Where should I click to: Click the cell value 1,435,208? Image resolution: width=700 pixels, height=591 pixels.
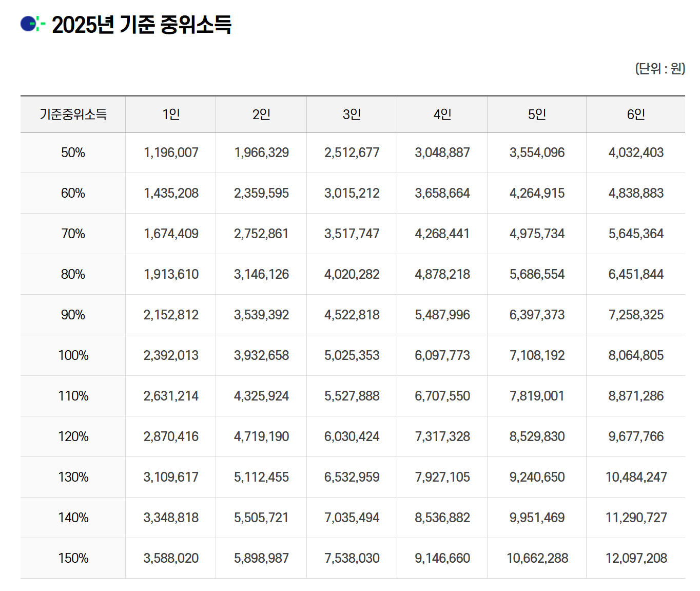[x=171, y=193]
